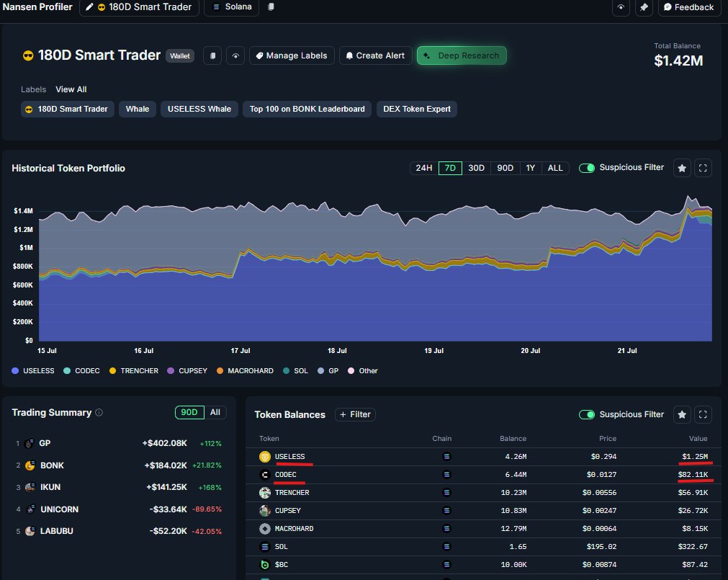The image size is (728, 580).
Task: Click UNICORN token icon in Trading Summary
Action: tap(30, 509)
